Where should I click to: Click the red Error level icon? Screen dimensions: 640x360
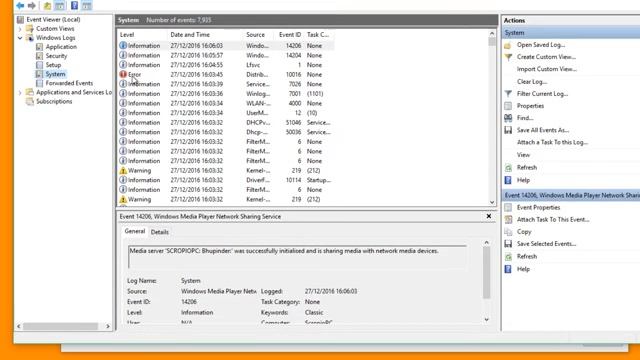point(123,74)
